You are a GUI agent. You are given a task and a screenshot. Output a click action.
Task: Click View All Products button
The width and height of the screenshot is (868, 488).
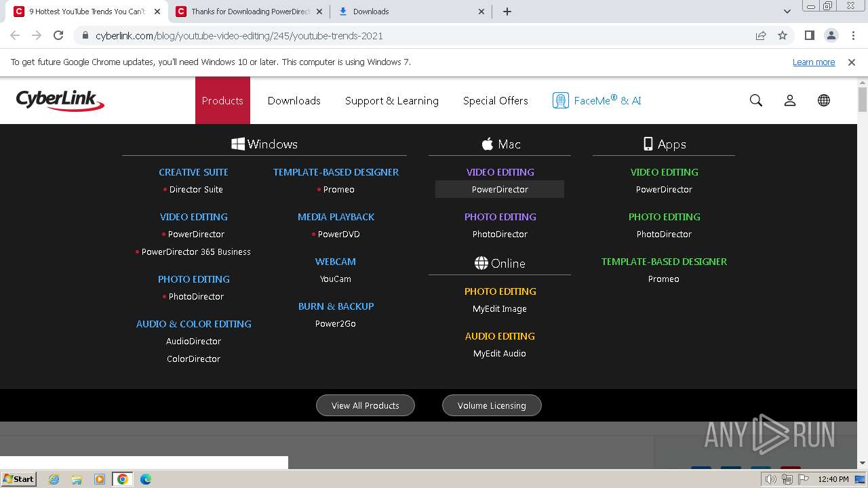(x=366, y=405)
